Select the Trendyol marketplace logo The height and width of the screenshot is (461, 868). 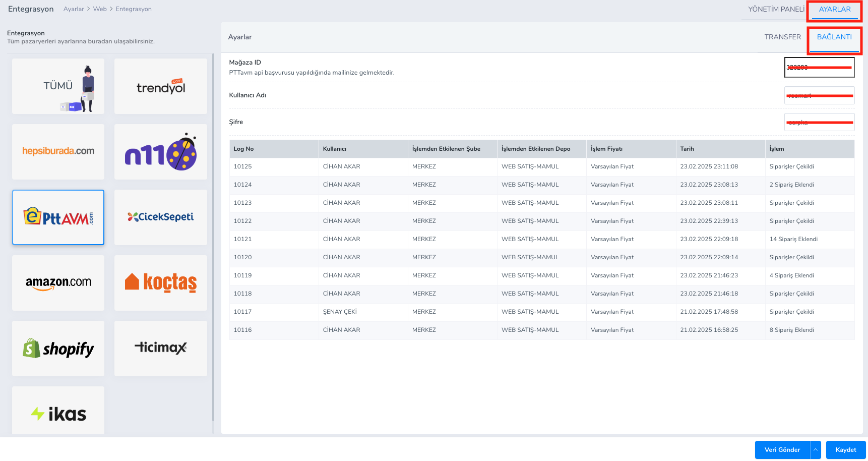160,86
